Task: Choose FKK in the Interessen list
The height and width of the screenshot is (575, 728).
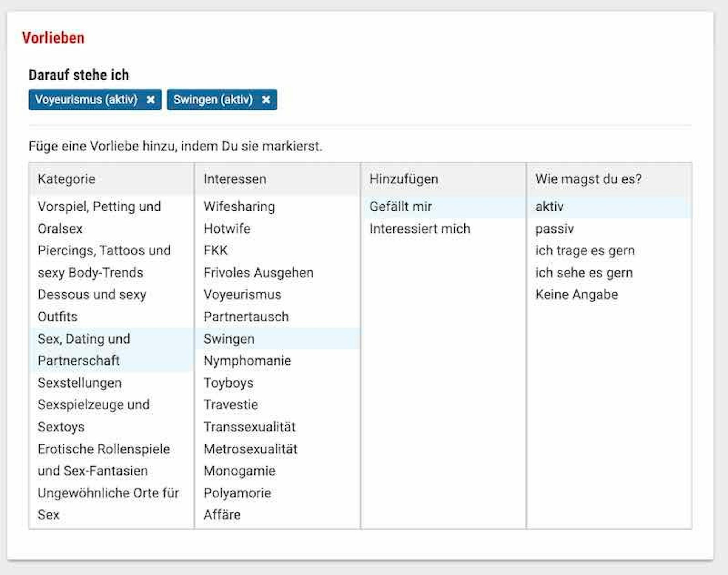Action: tap(216, 250)
